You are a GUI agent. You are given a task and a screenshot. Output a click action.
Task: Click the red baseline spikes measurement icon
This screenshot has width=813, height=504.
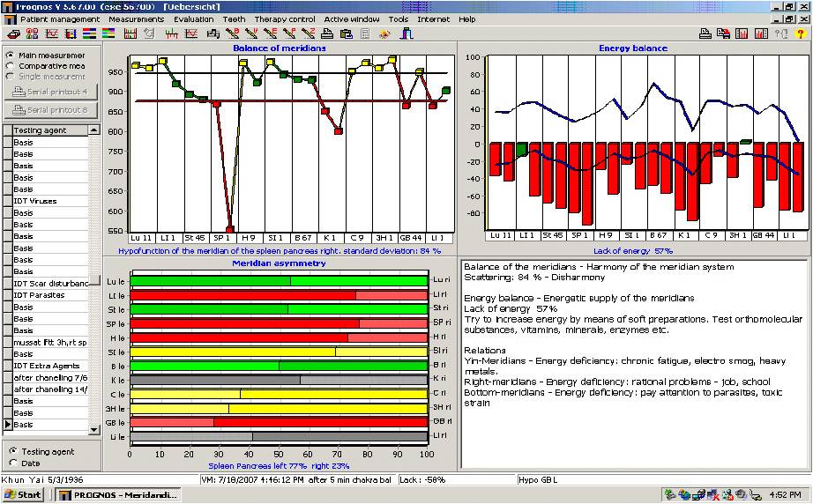tap(172, 34)
